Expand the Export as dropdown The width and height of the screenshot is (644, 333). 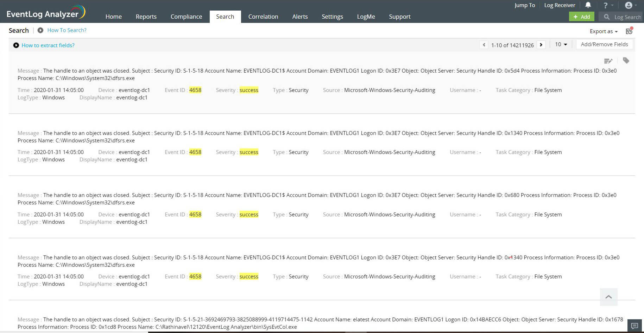point(604,31)
